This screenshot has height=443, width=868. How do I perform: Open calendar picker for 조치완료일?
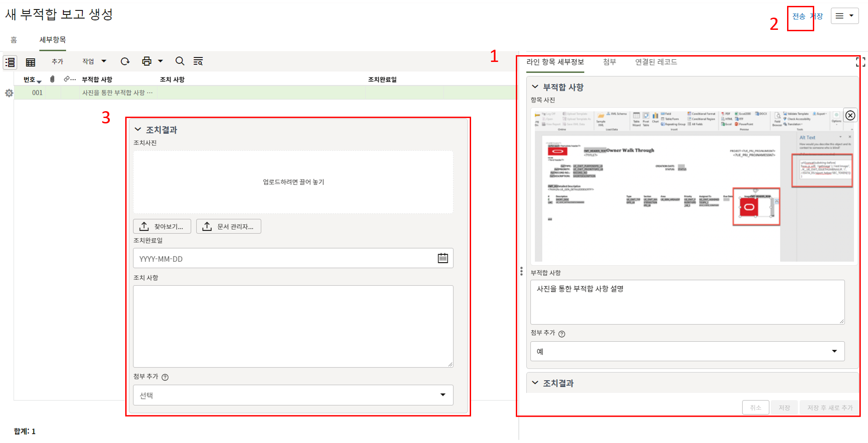pyautogui.click(x=443, y=258)
